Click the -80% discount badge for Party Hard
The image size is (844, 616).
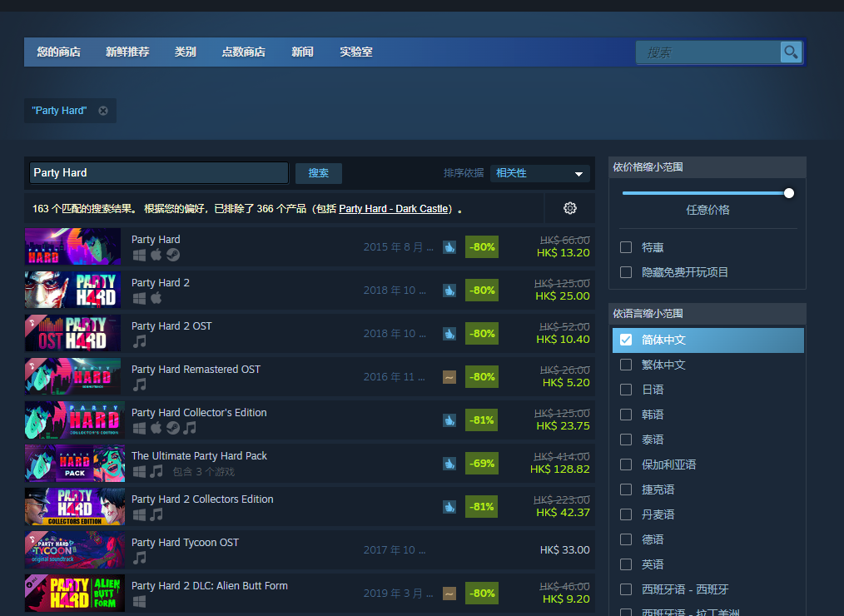[x=482, y=247]
